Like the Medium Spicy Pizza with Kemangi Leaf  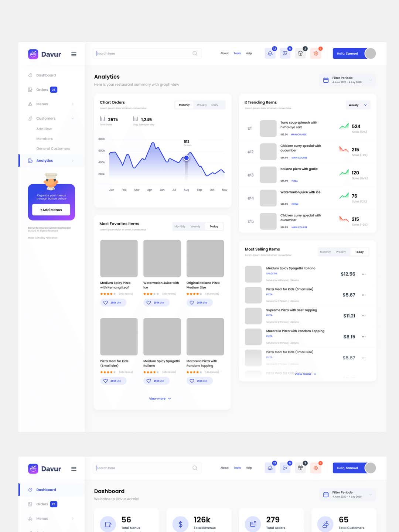tap(106, 303)
